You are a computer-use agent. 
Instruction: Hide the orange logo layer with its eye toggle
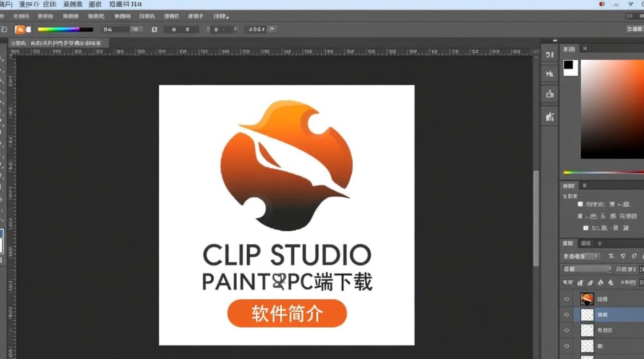(566, 298)
